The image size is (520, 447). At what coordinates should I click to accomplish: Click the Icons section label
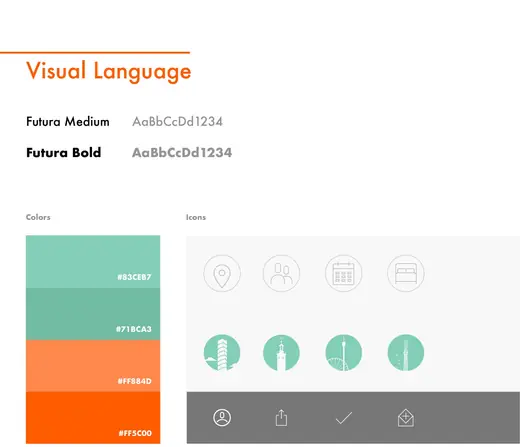(196, 217)
